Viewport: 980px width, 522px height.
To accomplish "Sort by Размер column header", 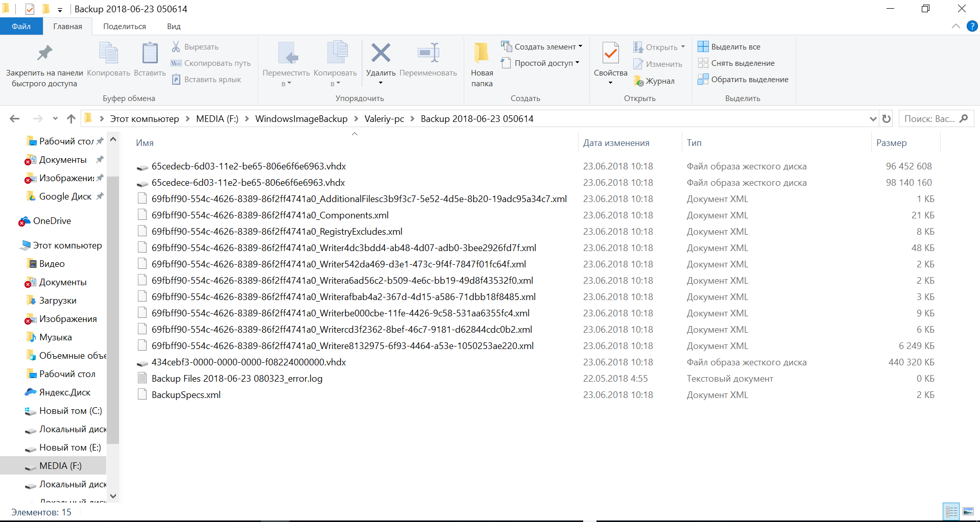I will coord(891,143).
